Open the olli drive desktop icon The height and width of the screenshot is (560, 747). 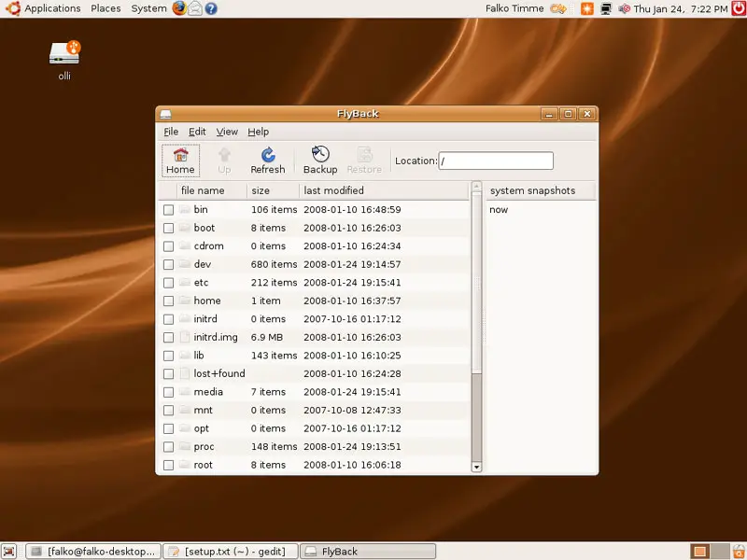click(x=64, y=60)
